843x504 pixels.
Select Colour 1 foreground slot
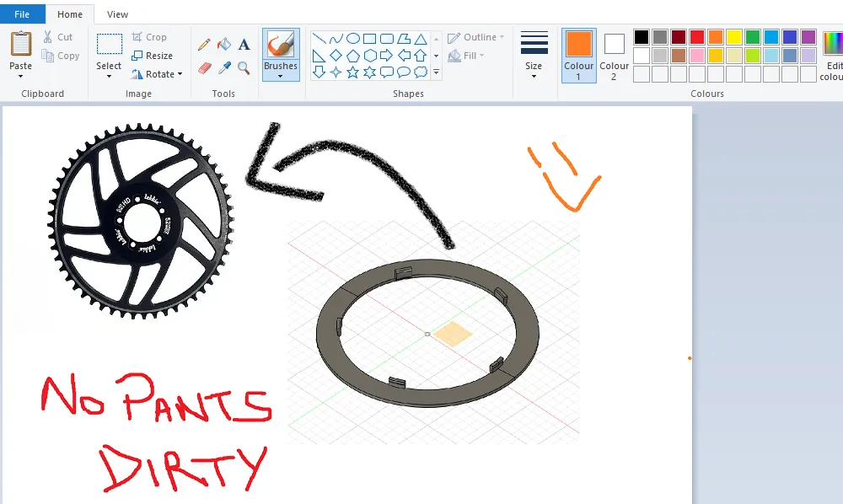tap(578, 56)
